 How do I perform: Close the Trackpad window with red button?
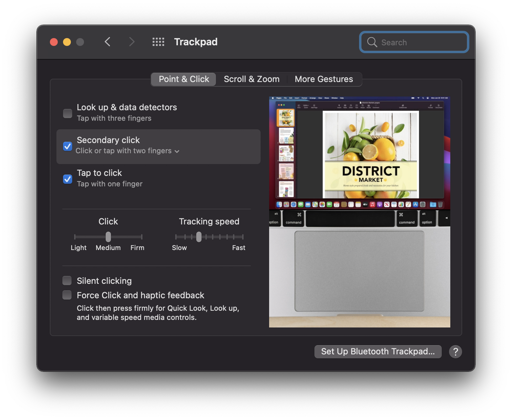coord(54,42)
